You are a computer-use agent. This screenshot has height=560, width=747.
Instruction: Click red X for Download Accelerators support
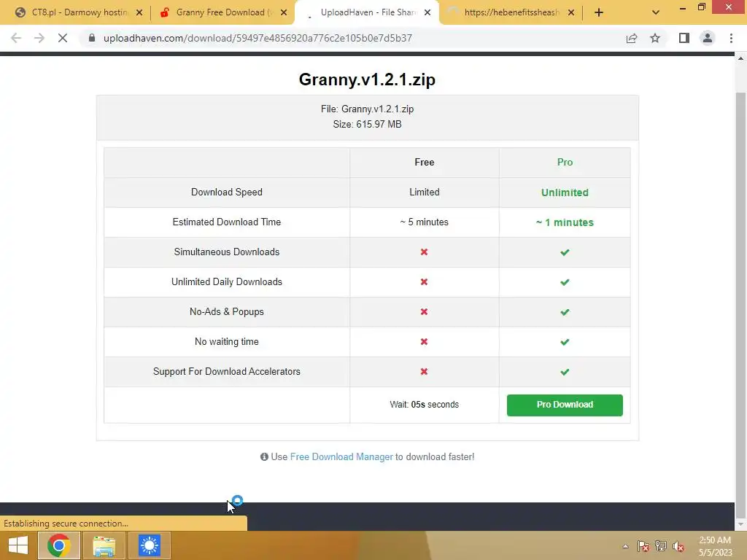pos(424,371)
